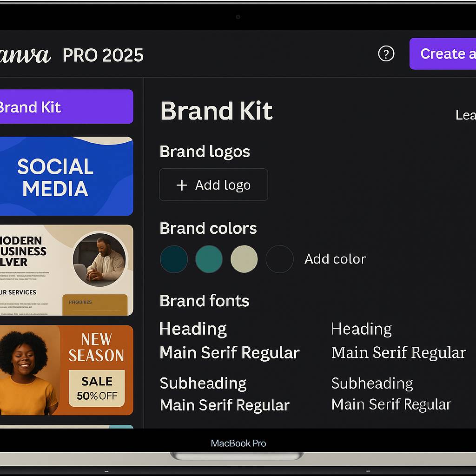Click the plus Add logo button
This screenshot has height=476, width=476.
pos(213,185)
